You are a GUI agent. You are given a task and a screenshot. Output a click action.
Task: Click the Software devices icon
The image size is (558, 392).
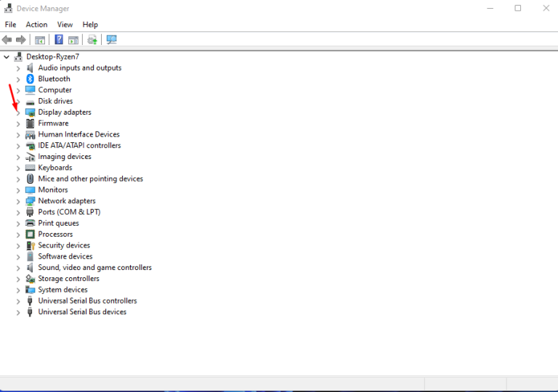click(31, 256)
